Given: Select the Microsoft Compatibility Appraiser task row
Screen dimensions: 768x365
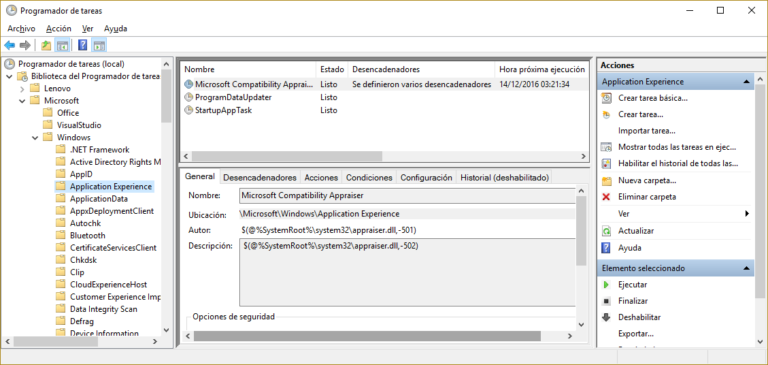Looking at the screenshot, I should click(x=384, y=84).
